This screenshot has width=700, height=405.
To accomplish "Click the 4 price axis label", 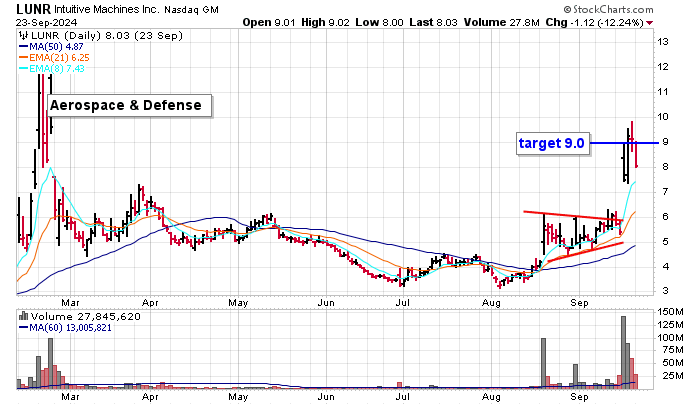I will [665, 267].
